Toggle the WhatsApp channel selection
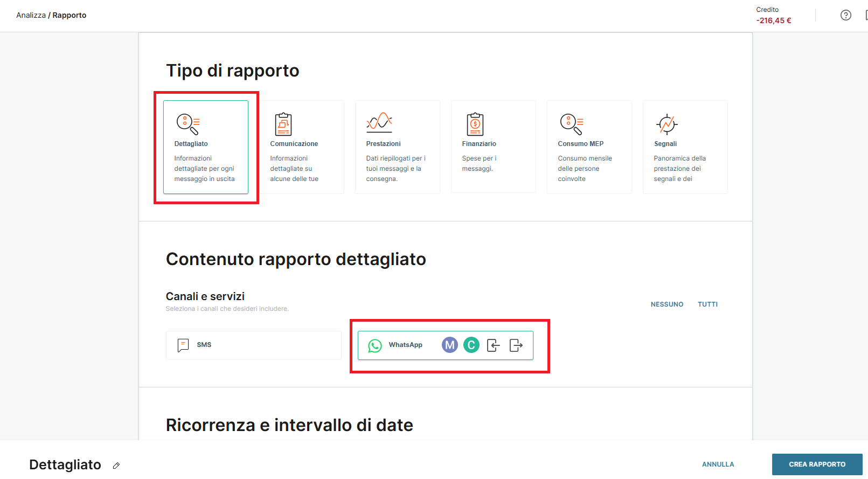 pos(398,345)
